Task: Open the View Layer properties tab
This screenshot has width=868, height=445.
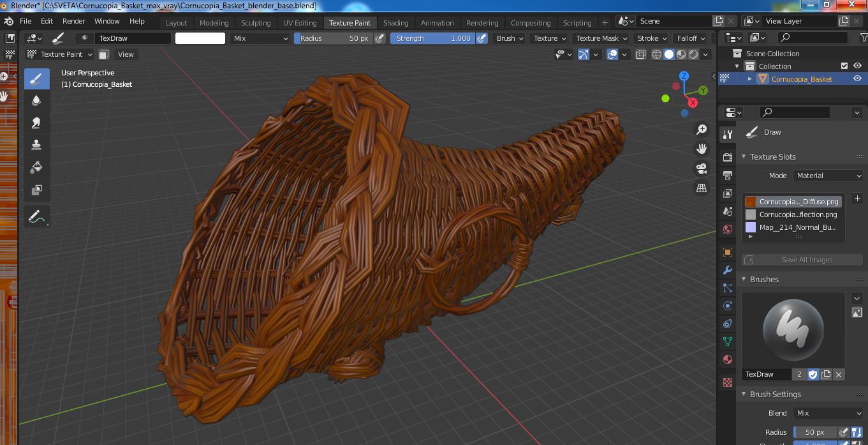Action: 728,193
